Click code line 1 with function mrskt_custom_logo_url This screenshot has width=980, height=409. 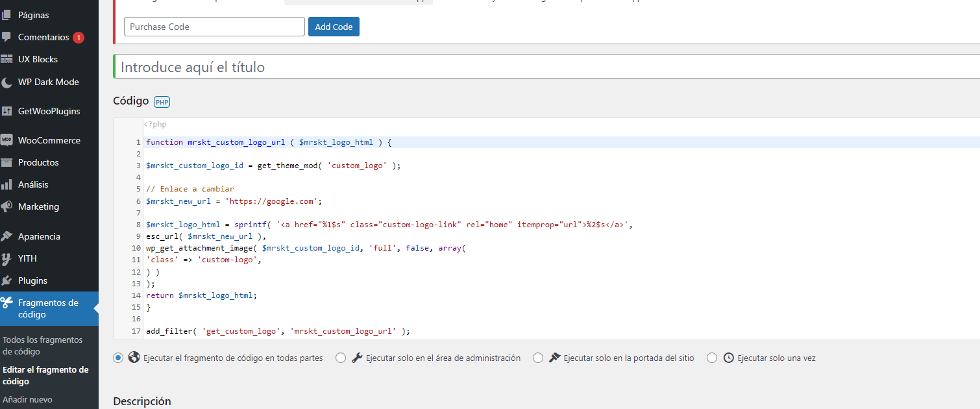point(269,142)
